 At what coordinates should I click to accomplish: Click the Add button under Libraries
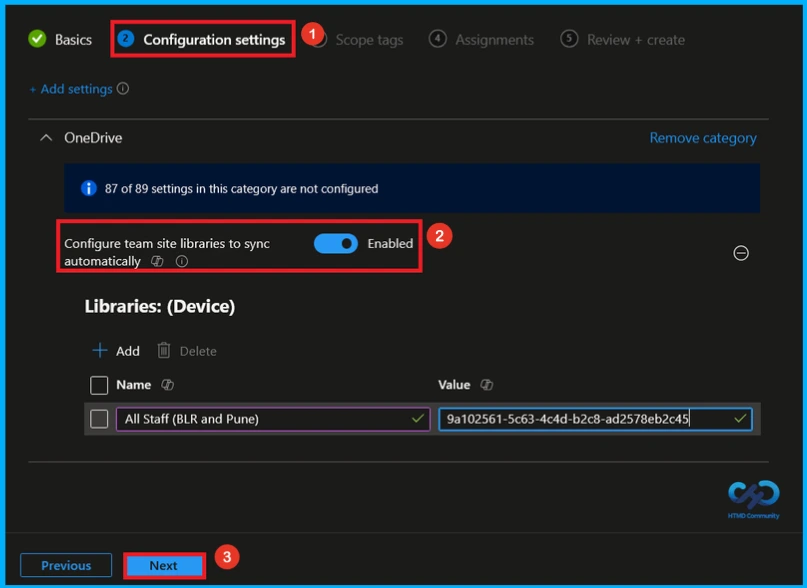(116, 351)
